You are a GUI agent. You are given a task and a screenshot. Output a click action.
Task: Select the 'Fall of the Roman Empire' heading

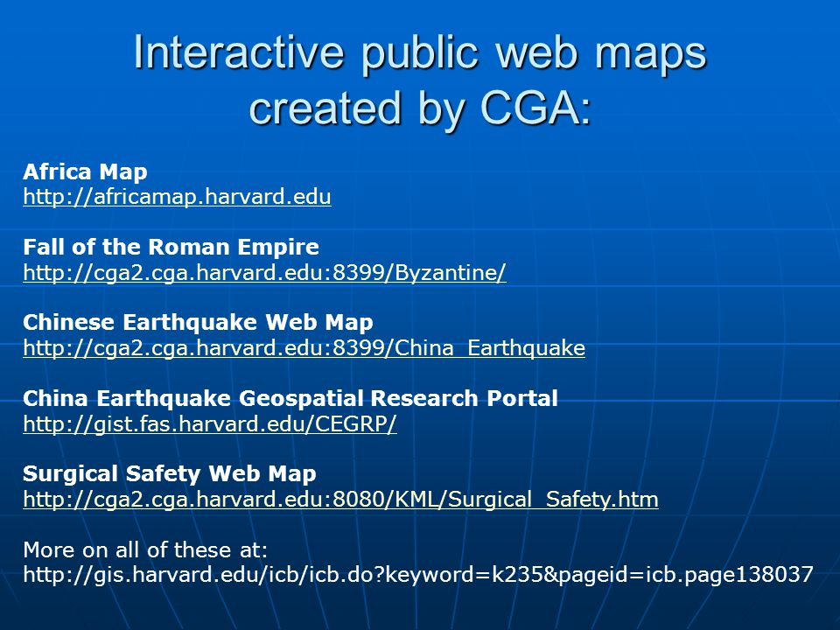[x=171, y=247]
